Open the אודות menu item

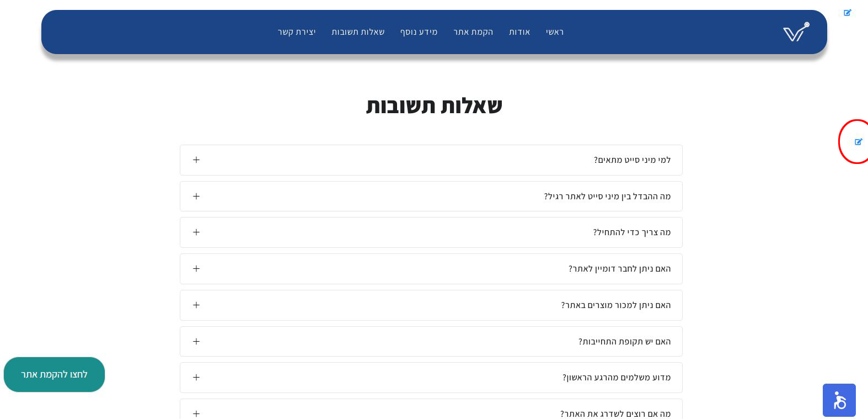(x=519, y=32)
